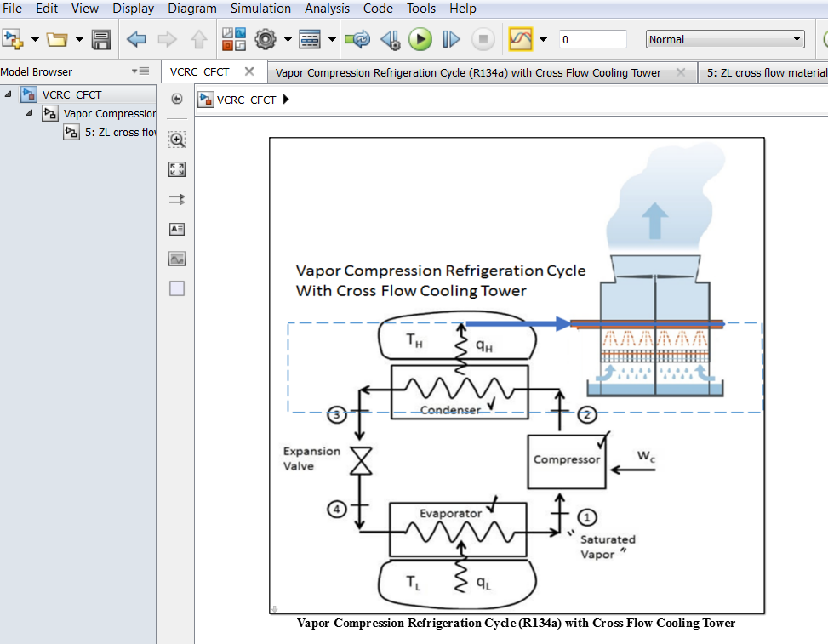Click Fit diagram to view icon
Screen dimensions: 828x644
(x=176, y=169)
